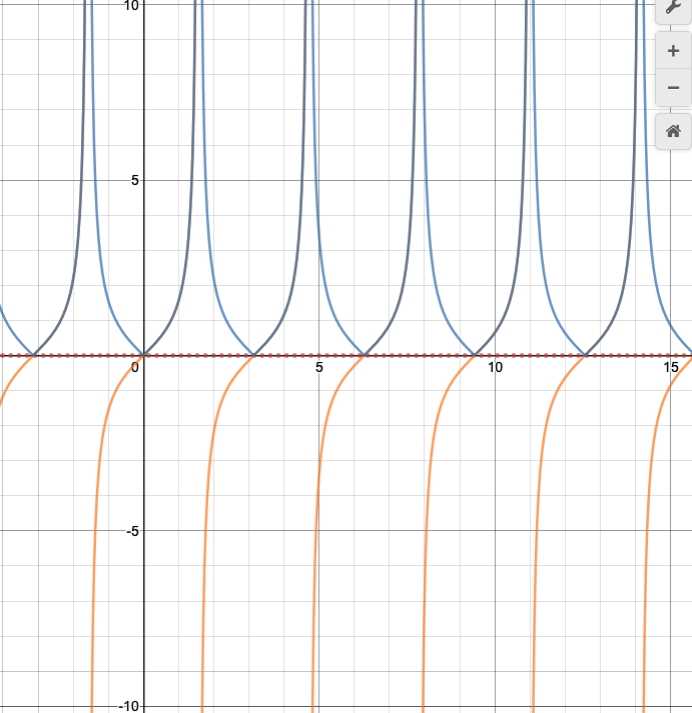Image resolution: width=692 pixels, height=713 pixels.
Task: Select the curve cusp between x=10 and x=15
Action: point(585,355)
